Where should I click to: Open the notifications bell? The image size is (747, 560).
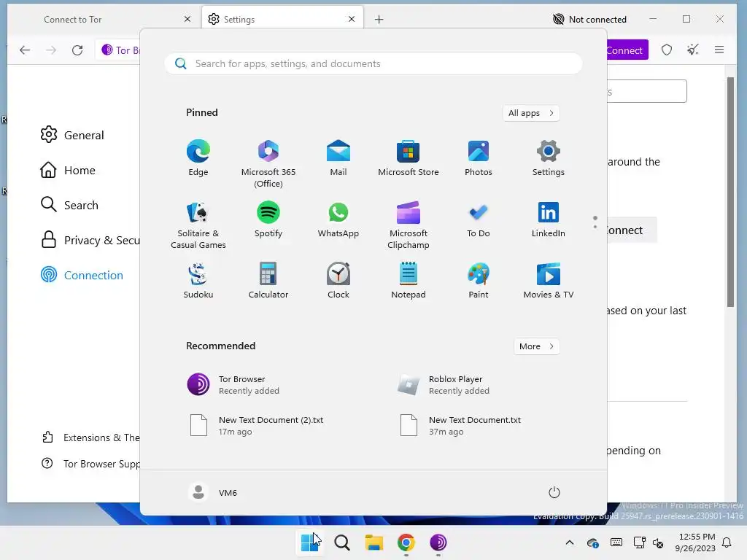727,542
